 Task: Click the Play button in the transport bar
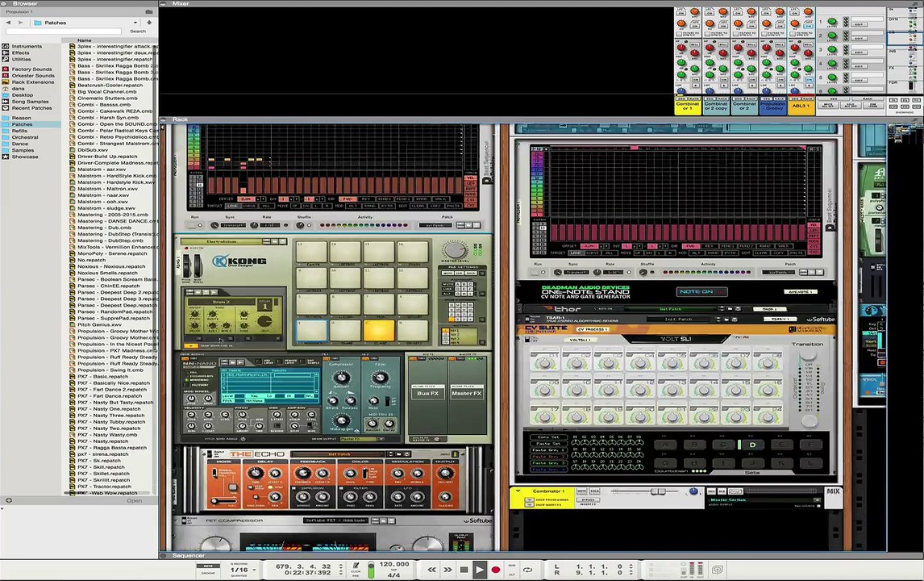coord(479,570)
